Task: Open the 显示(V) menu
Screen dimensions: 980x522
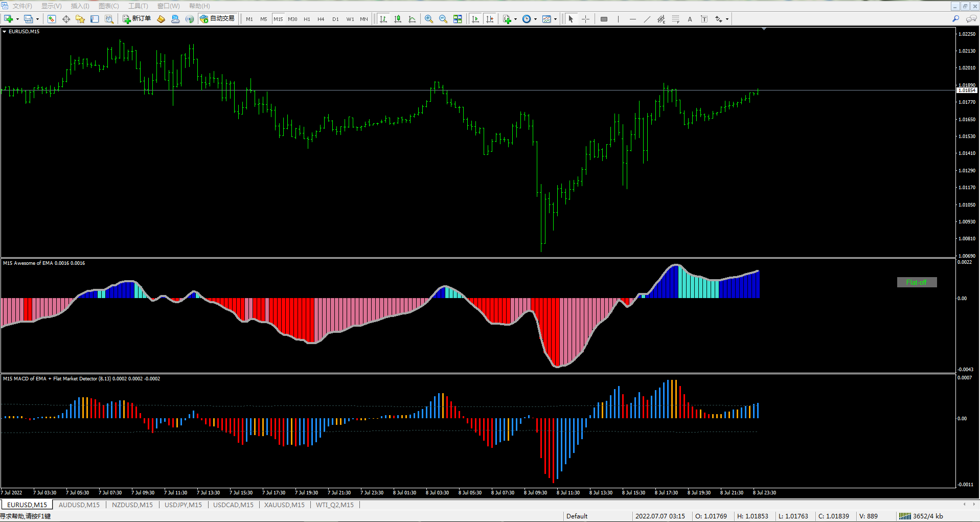Action: (51, 6)
